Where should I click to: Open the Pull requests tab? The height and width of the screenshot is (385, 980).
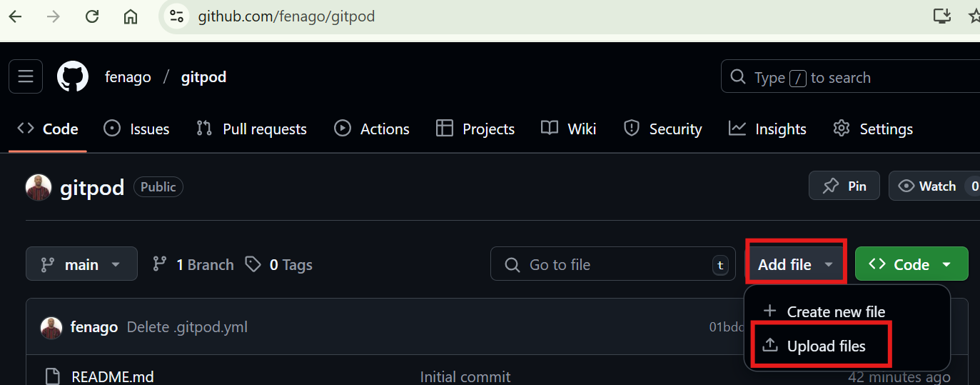click(251, 129)
